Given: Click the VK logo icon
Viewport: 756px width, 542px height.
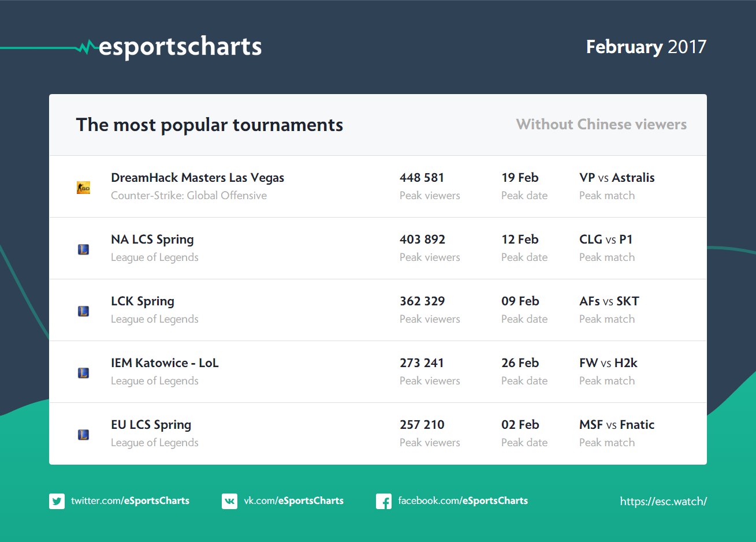Looking at the screenshot, I should 229,501.
